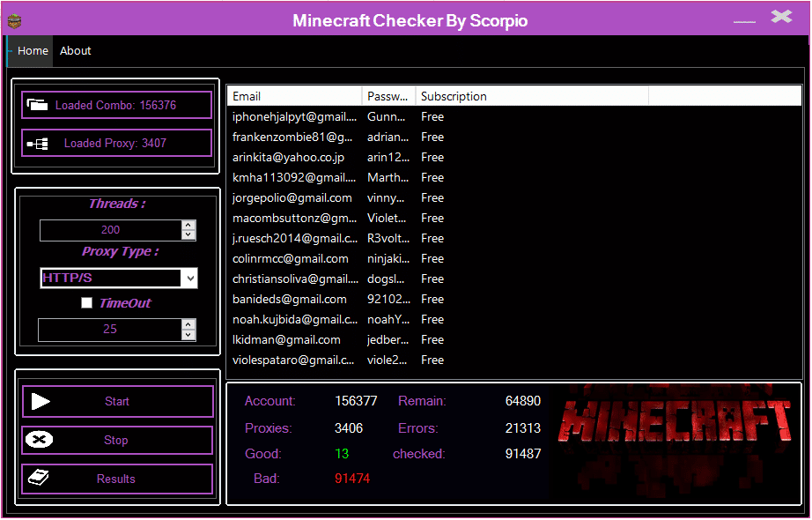Switch to the About tab
The height and width of the screenshot is (520, 812).
pos(76,51)
